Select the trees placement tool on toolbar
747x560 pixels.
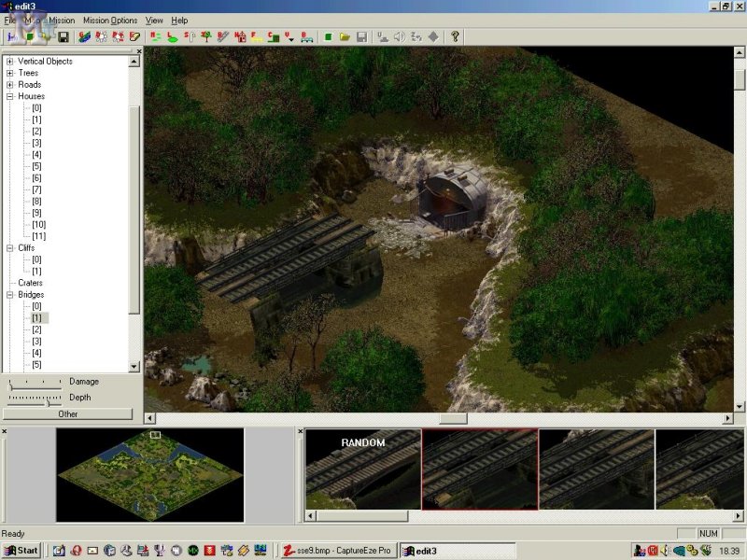pyautogui.click(x=207, y=38)
